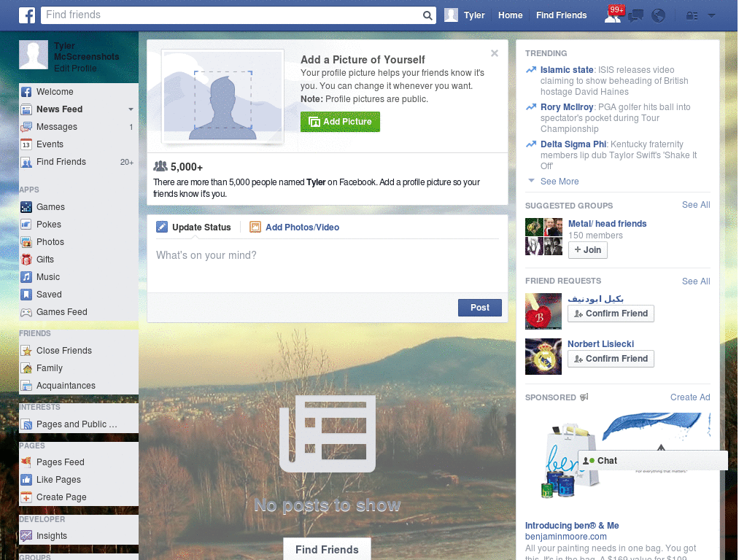This screenshot has height=560, width=747.
Task: Click the Pages Feed flag icon
Action: (x=26, y=462)
